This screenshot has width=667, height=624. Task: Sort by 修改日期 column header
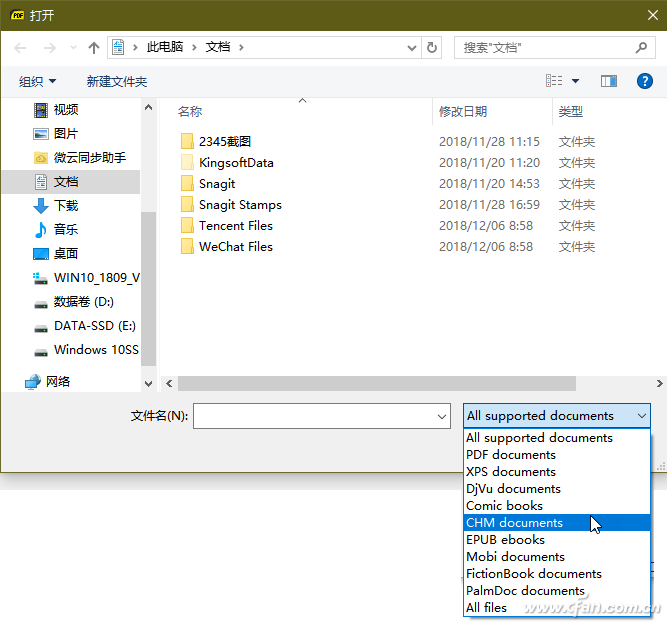(x=463, y=111)
